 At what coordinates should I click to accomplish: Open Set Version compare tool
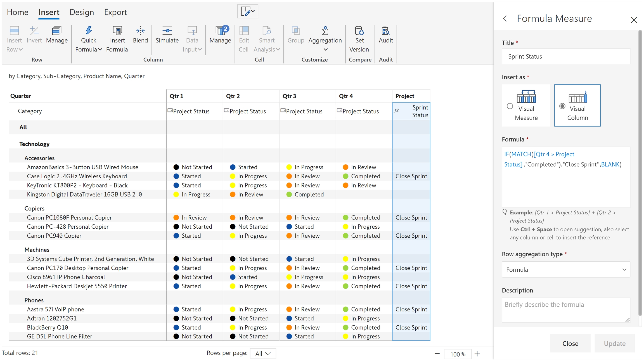359,31
